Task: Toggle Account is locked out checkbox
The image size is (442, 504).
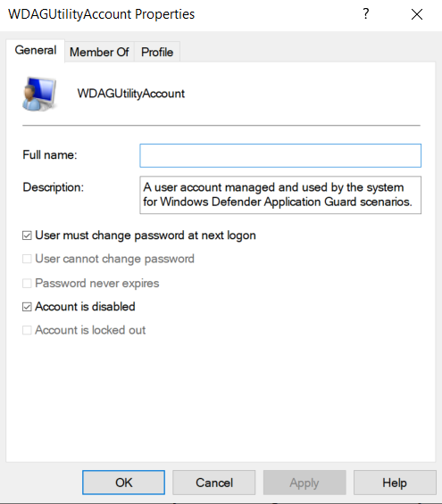Action: coord(27,330)
